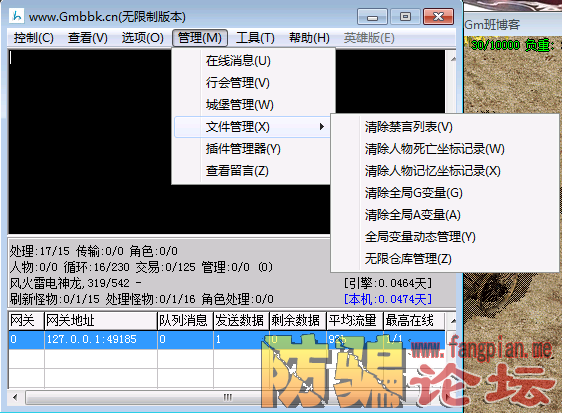Click the Gm班博客 title in game window
The height and width of the screenshot is (413, 562).
pyautogui.click(x=492, y=24)
